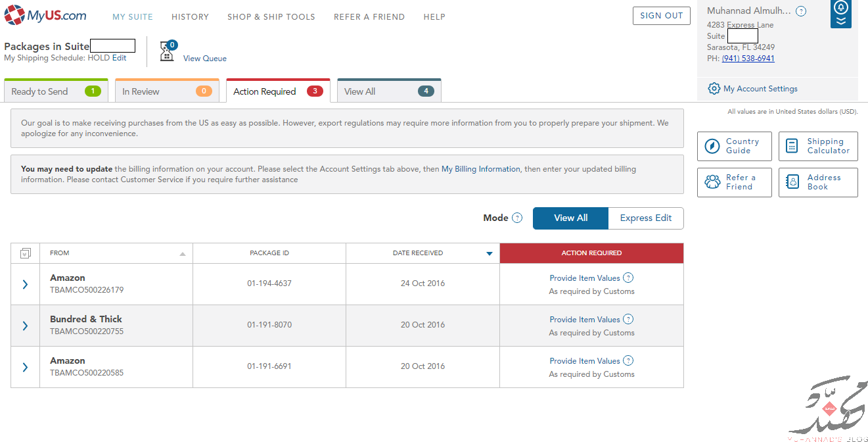Click the MyUS.com logo
This screenshot has width=868, height=442.
pos(45,14)
